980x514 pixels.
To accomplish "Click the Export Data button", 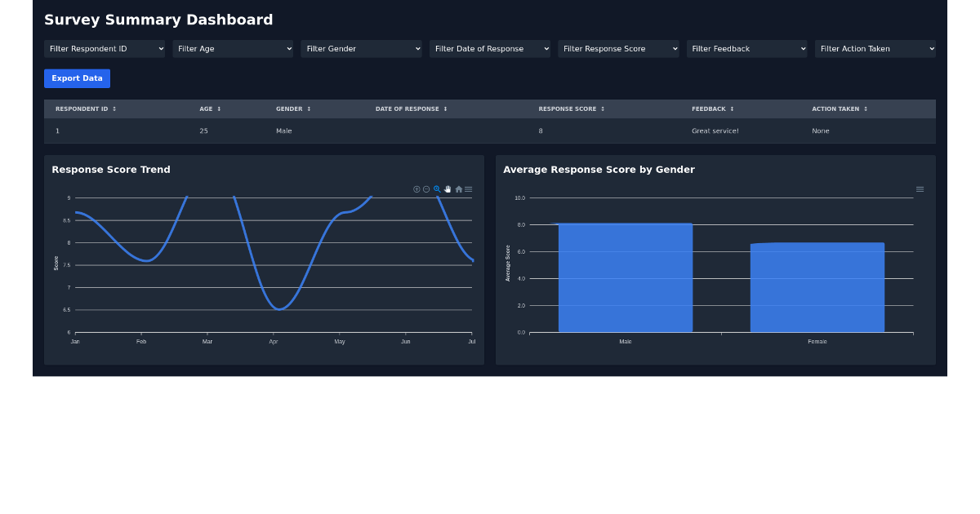I will (77, 78).
